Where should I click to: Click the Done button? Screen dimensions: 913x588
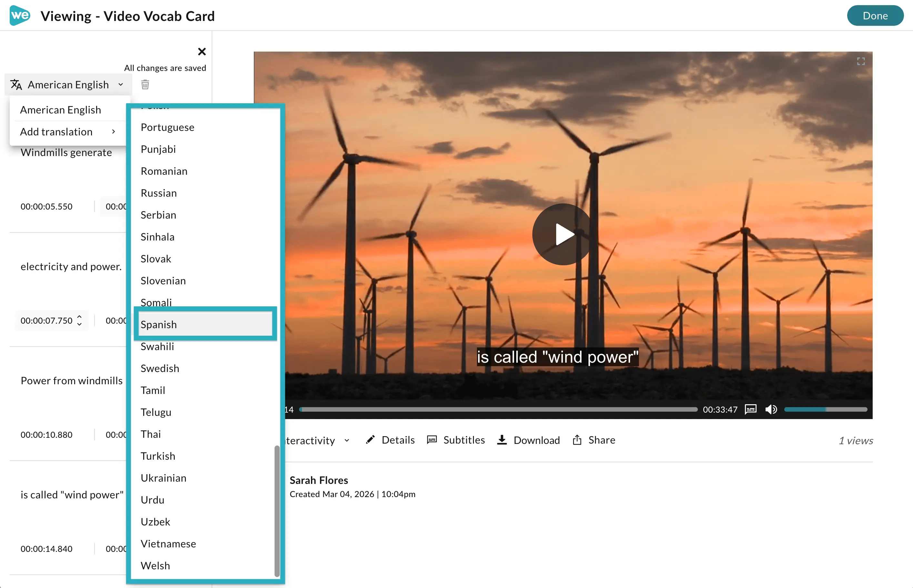click(875, 16)
